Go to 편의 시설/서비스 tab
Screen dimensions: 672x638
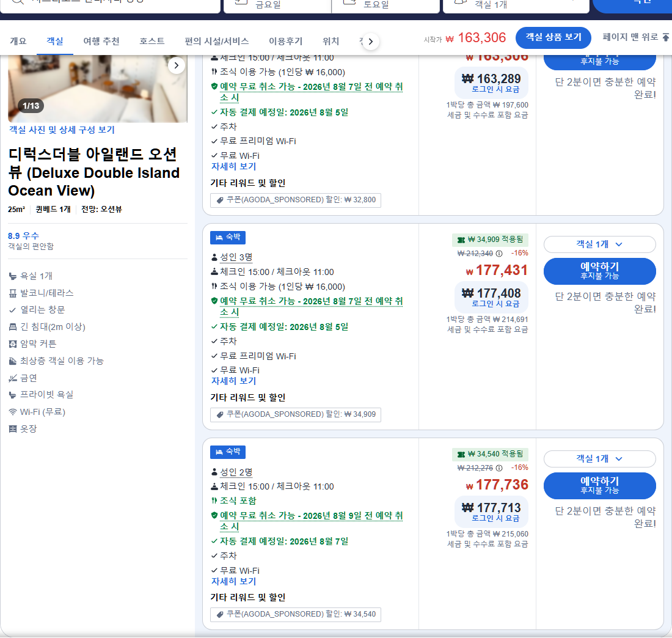coord(216,41)
